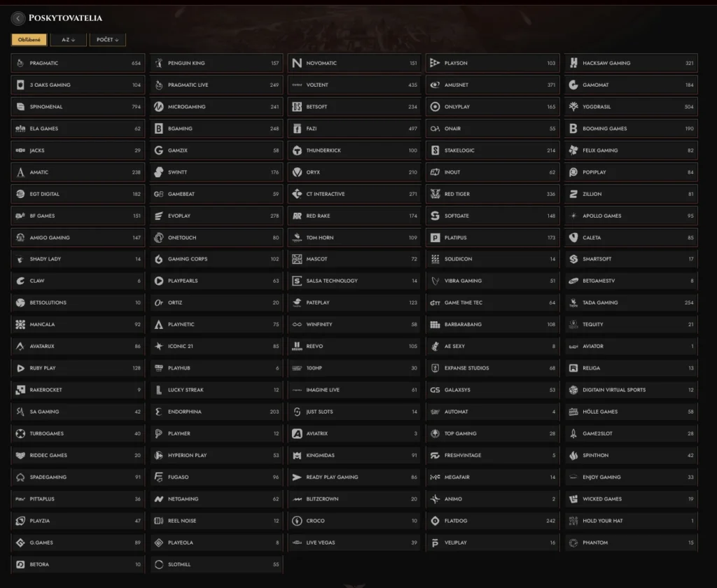This screenshot has height=588, width=717.
Task: Click the Caleta logo icon
Action: click(x=573, y=238)
